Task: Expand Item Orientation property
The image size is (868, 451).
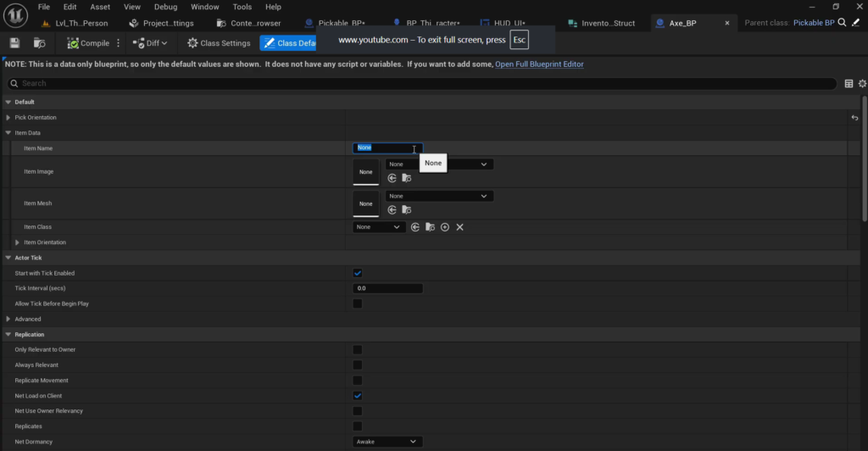Action: point(17,243)
